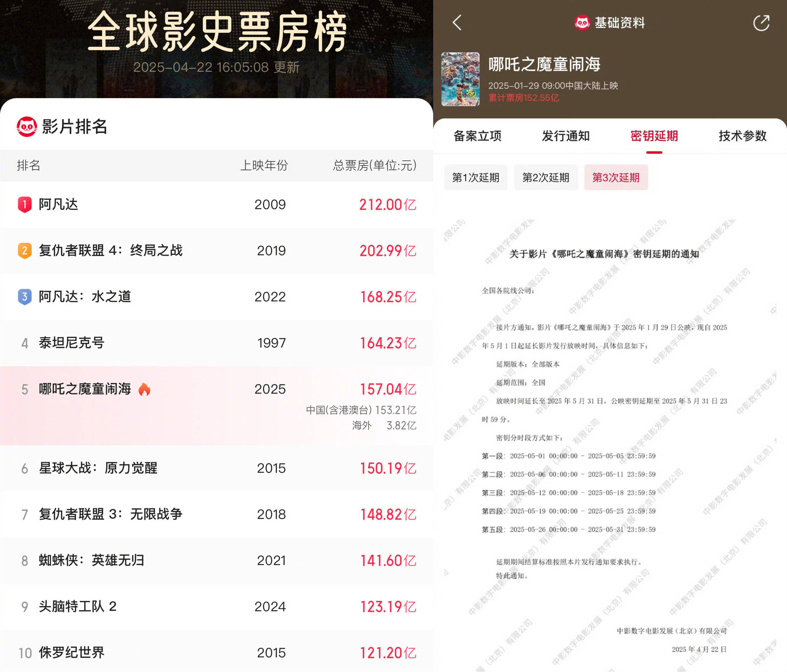Click the 202.99亿 box office value
Viewport: 787px width, 672px height.
point(388,251)
